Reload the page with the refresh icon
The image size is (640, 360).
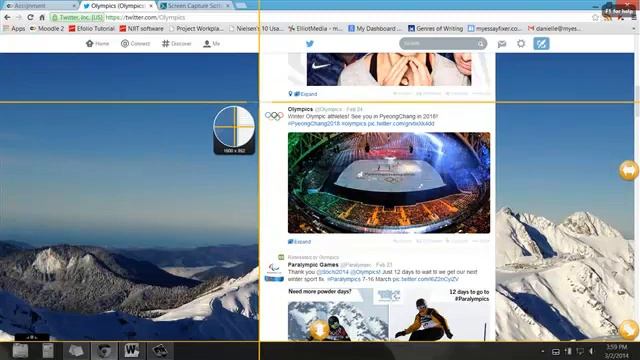click(x=30, y=17)
